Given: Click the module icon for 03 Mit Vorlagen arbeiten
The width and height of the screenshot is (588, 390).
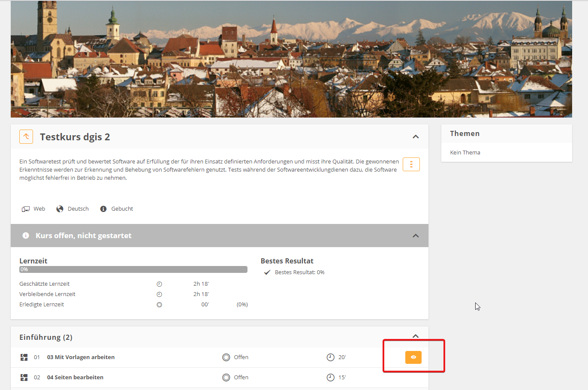Looking at the screenshot, I should click(24, 357).
